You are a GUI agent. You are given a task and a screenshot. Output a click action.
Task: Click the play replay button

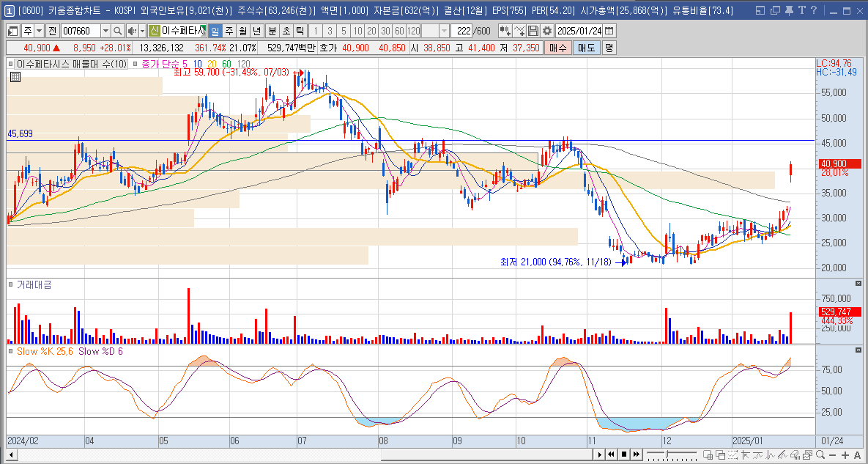(599, 455)
